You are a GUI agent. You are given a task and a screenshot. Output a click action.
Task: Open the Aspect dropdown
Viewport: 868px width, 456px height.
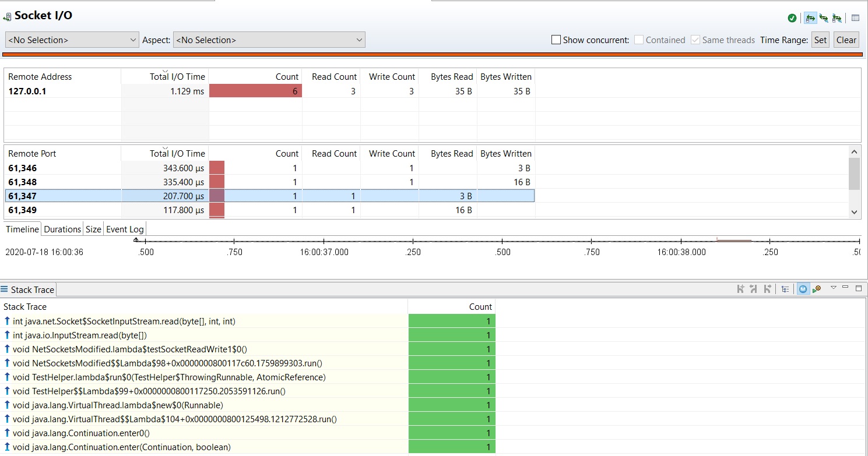pyautogui.click(x=269, y=40)
